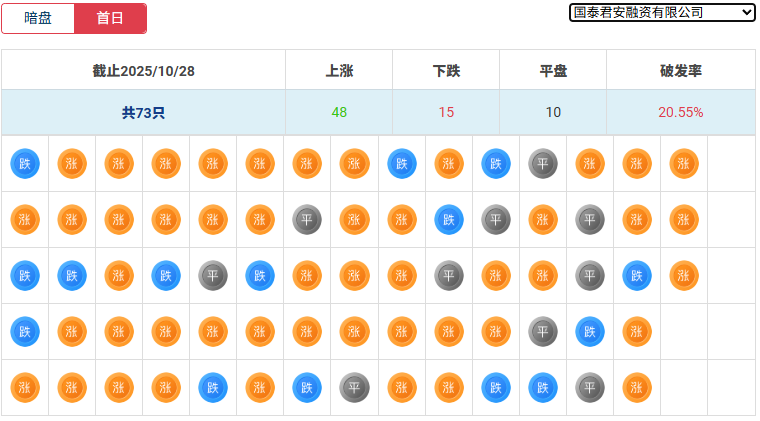Click the first gray 平 icon in second row
This screenshot has width=760, height=421.
coord(307,220)
